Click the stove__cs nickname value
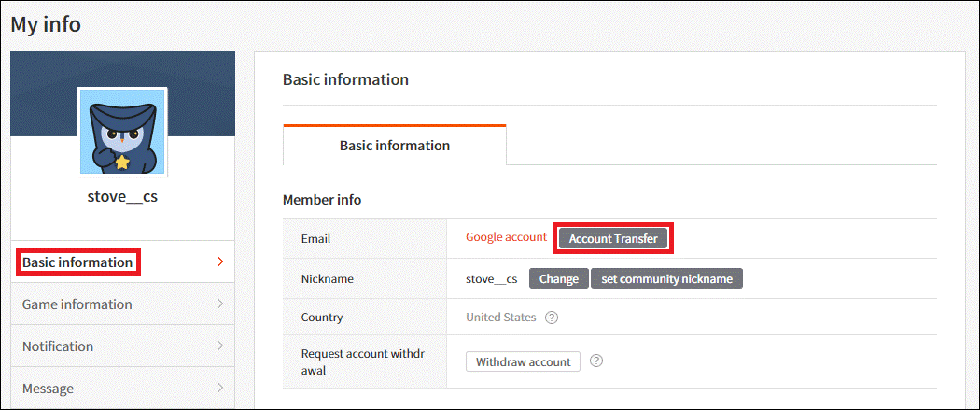Viewport: 980px width, 410px height. (491, 279)
